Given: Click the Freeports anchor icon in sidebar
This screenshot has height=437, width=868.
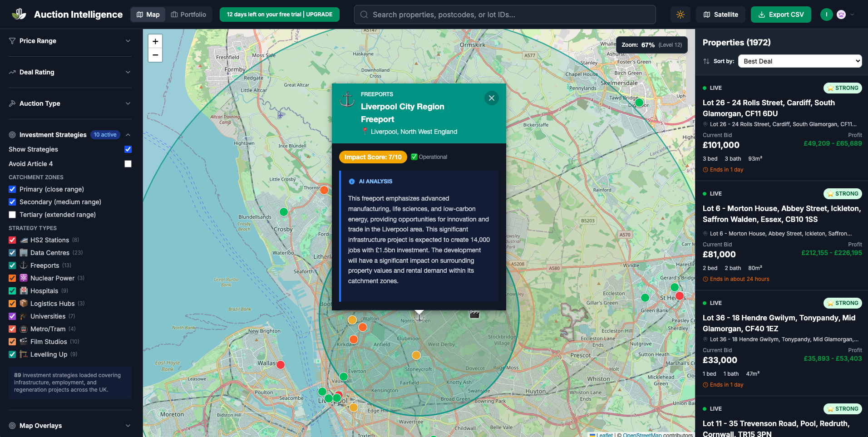Looking at the screenshot, I should [x=23, y=265].
